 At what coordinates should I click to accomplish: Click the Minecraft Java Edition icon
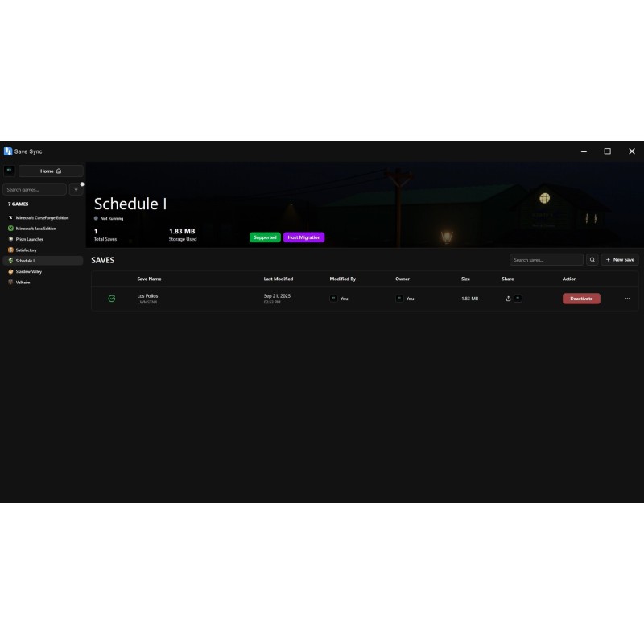pyautogui.click(x=10, y=229)
